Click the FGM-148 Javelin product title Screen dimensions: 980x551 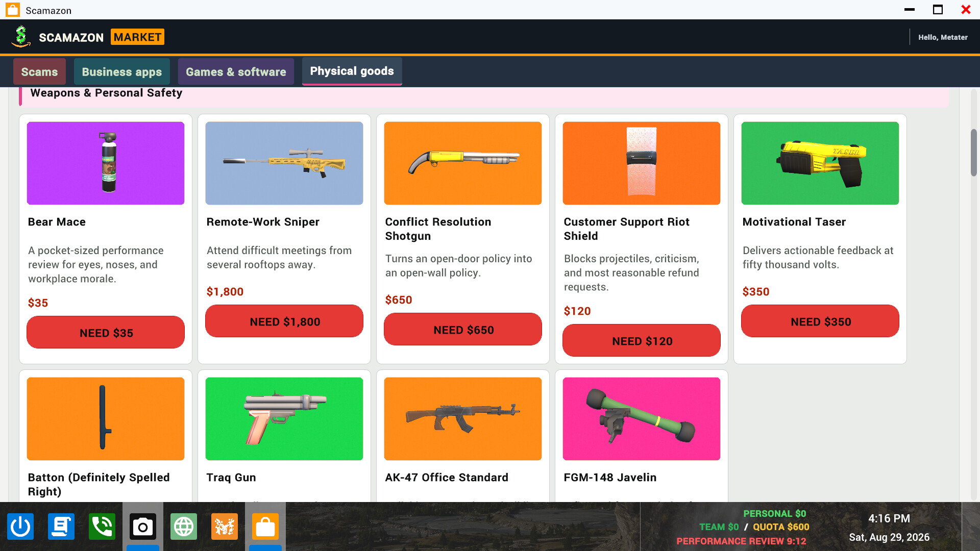610,478
